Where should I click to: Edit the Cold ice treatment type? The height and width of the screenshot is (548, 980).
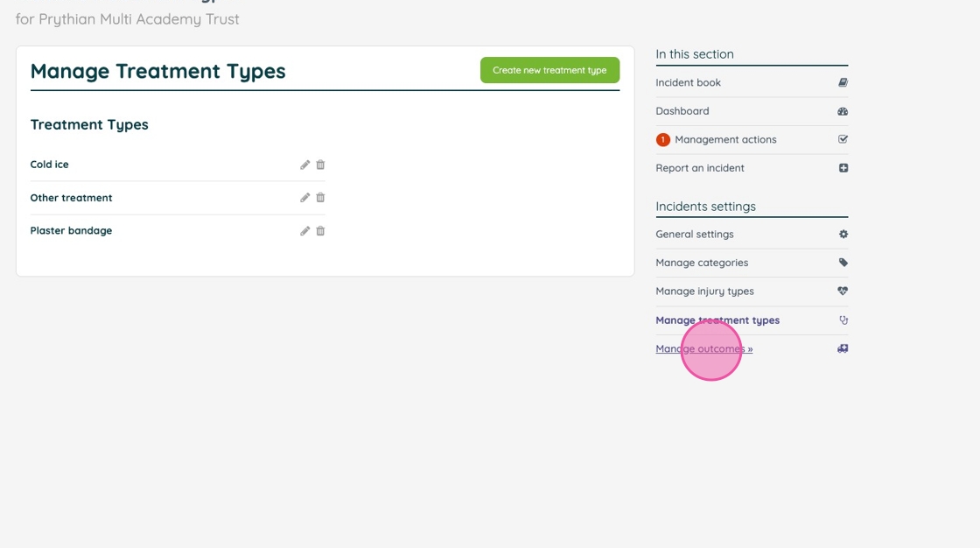tap(305, 165)
